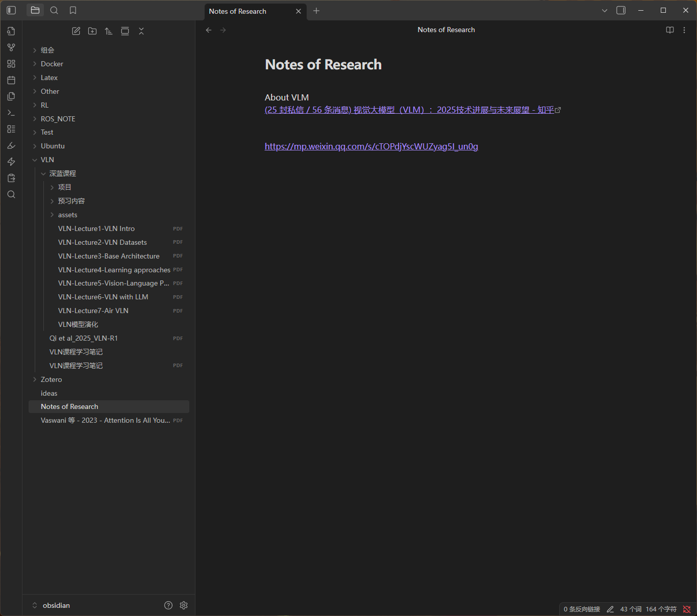
Task: Collapse all folders in file tree
Action: click(x=141, y=31)
